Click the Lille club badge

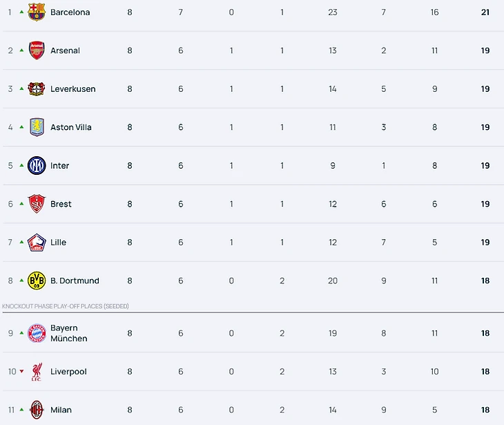pos(37,243)
